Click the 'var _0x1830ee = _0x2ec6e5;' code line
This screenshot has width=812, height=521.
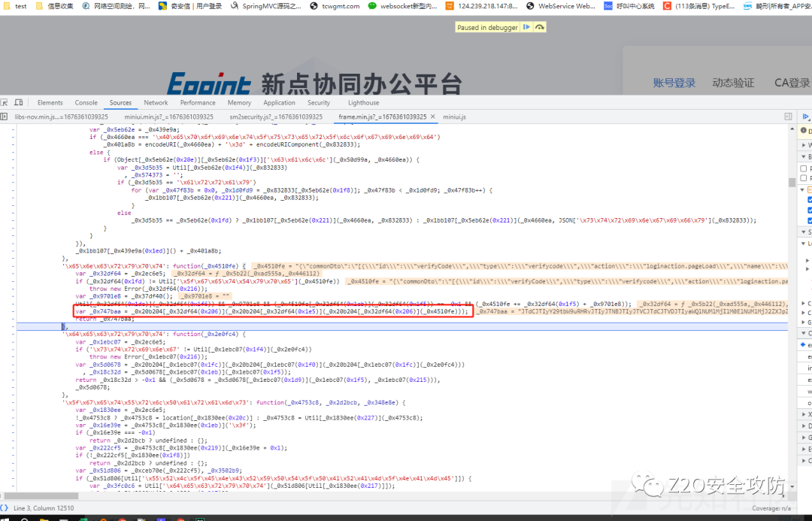(x=120, y=410)
